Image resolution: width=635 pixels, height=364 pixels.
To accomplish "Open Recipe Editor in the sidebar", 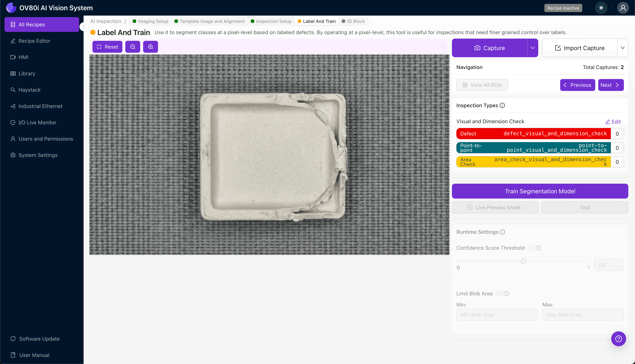I will pyautogui.click(x=34, y=41).
